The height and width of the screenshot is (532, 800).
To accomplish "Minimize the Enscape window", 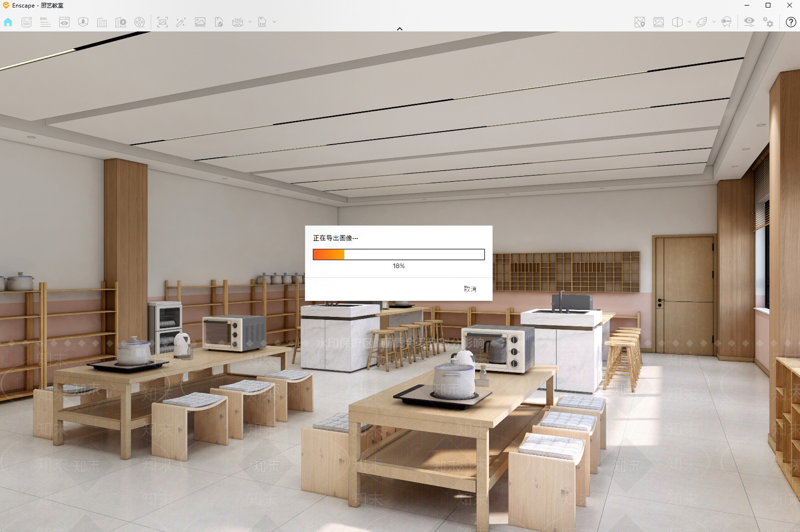I will pyautogui.click(x=747, y=5).
